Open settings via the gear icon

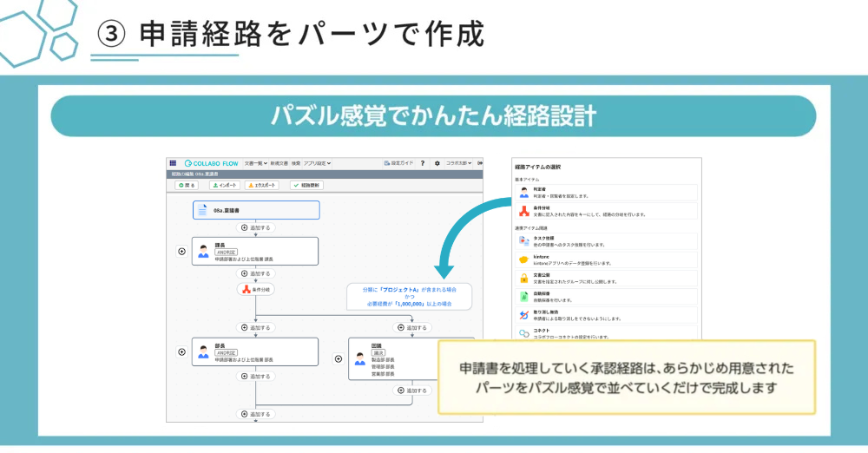437,163
